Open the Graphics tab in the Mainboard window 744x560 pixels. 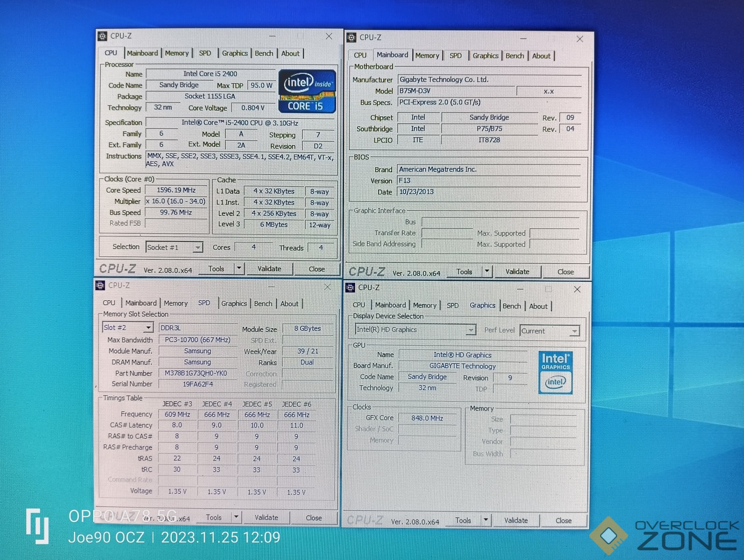(485, 56)
